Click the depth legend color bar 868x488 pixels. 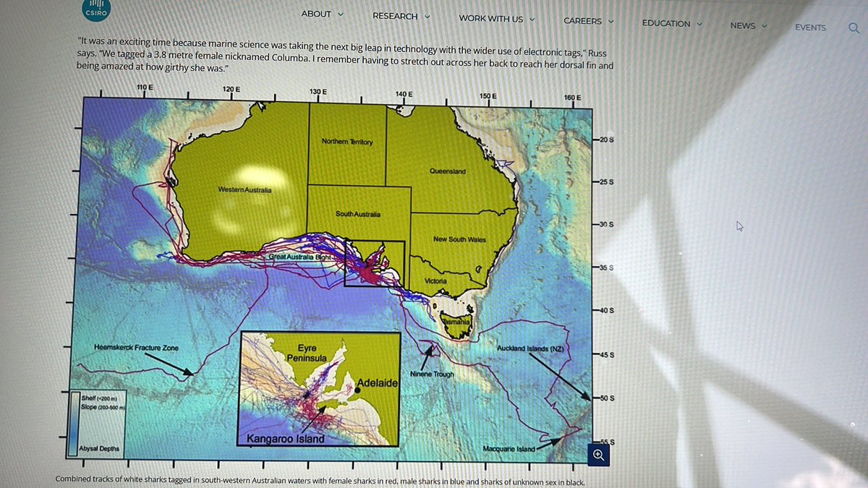[73, 424]
